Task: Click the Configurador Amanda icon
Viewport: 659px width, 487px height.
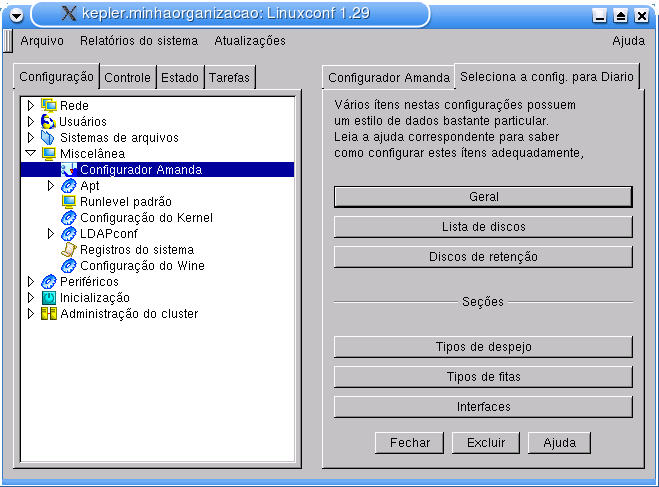Action: pyautogui.click(x=69, y=169)
